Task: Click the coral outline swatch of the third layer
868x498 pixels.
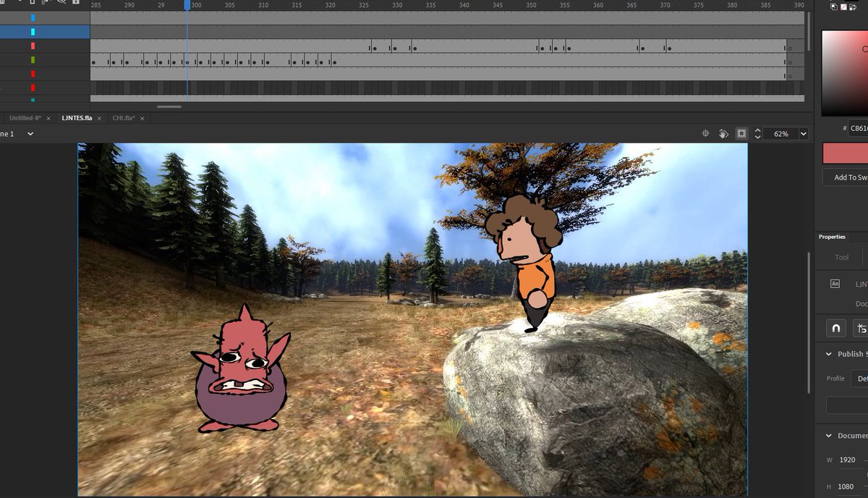Action: (x=33, y=46)
